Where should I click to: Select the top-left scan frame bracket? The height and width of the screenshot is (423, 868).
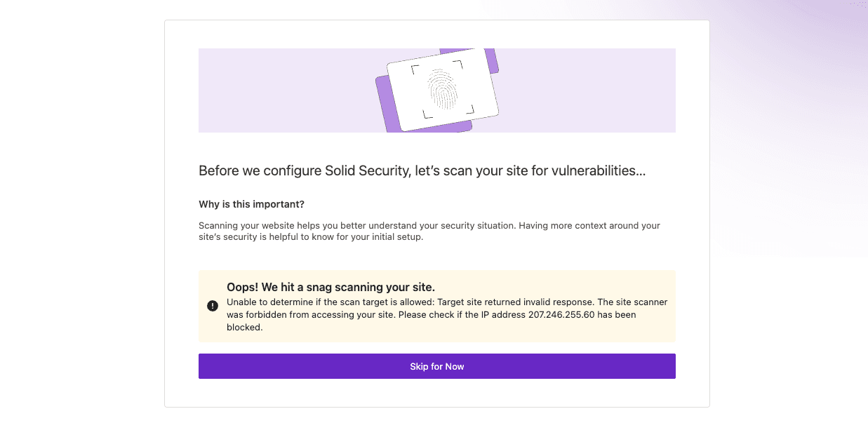(415, 69)
